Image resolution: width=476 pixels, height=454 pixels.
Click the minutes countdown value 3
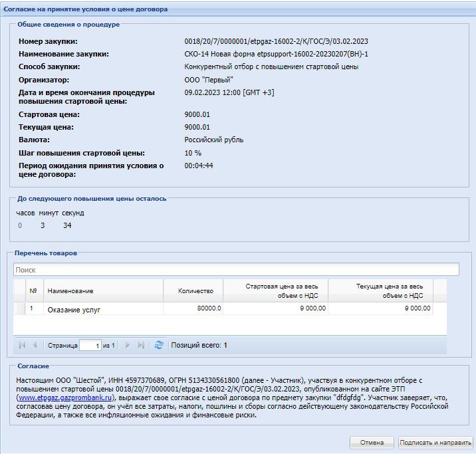click(x=43, y=225)
